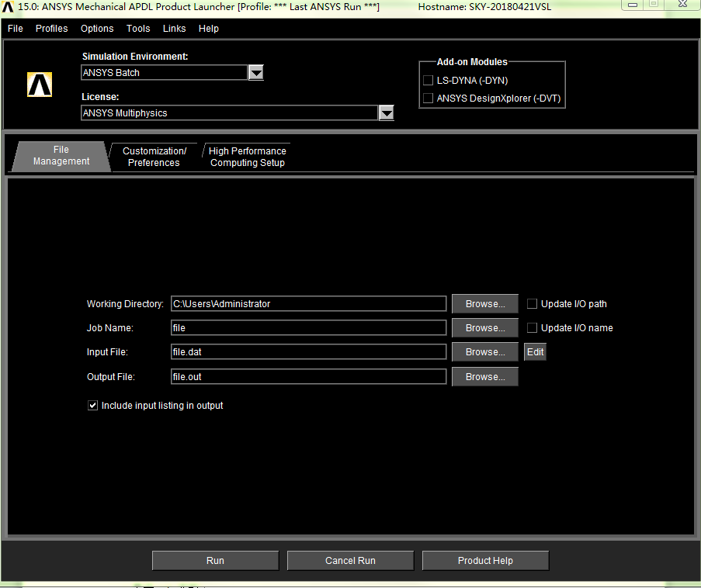Open the Tools menu
The height and width of the screenshot is (588, 701).
[x=138, y=29]
